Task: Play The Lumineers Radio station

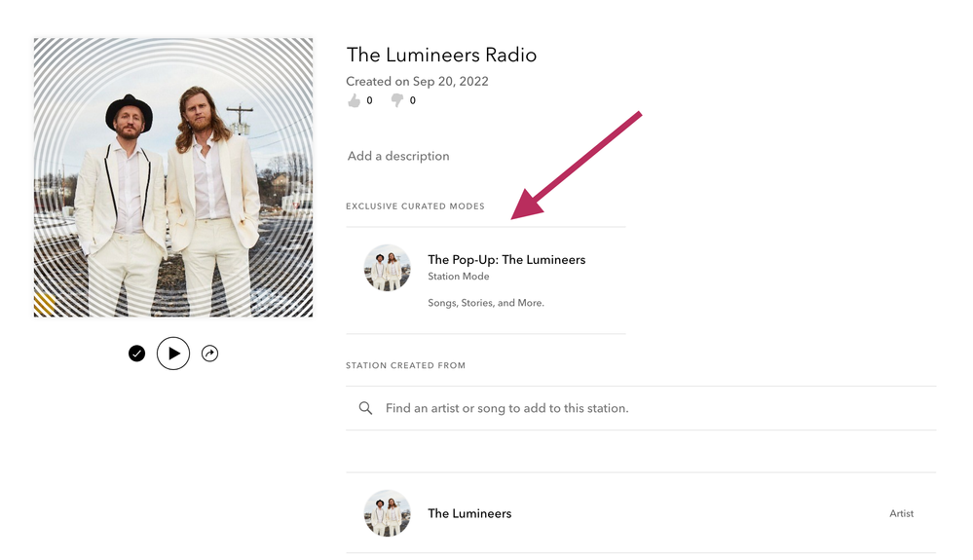Action: click(173, 354)
